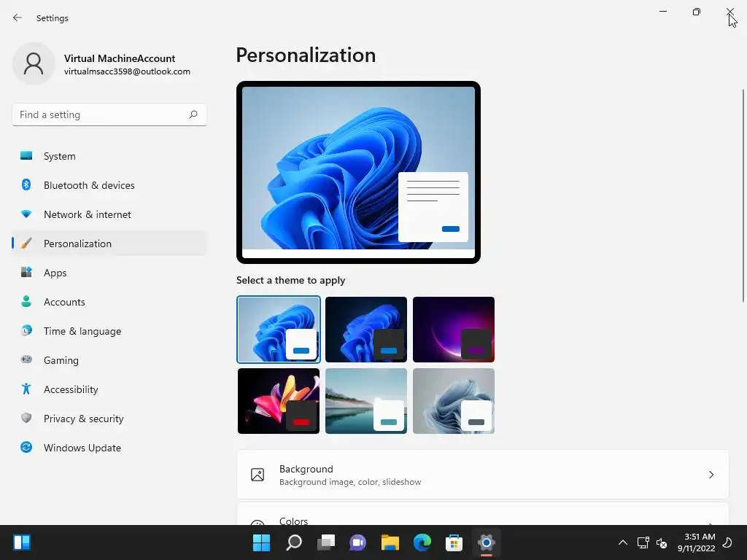
Task: Click the search magnifier in Find a setting
Action: point(193,114)
